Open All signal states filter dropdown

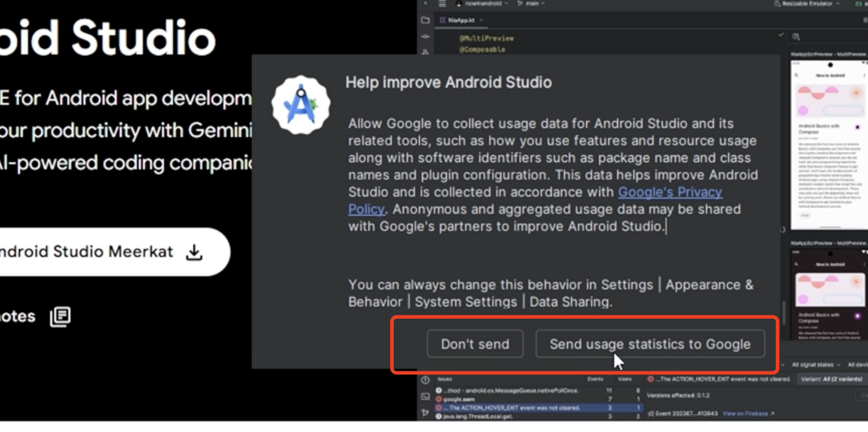[x=816, y=365]
